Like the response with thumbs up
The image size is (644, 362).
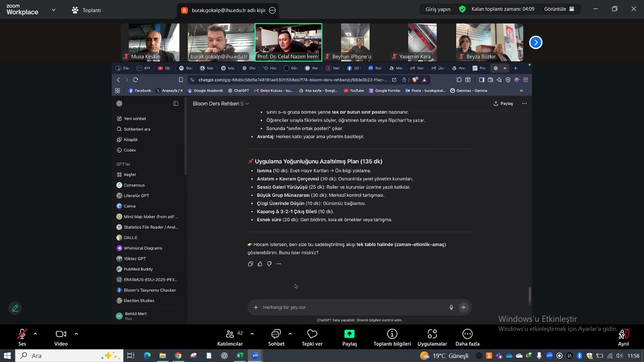pyautogui.click(x=260, y=264)
